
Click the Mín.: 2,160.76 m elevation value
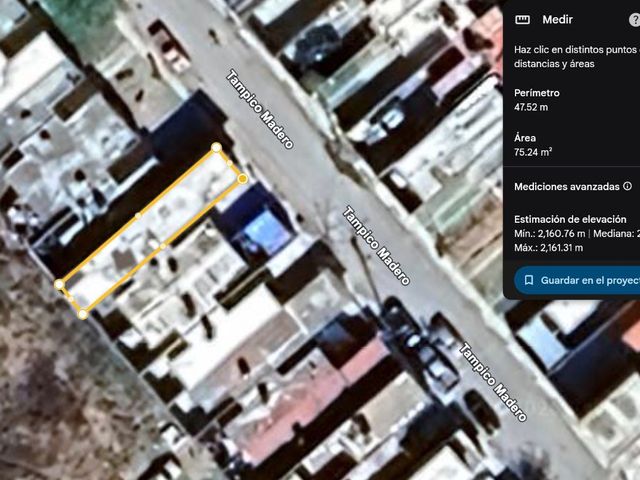tap(549, 233)
